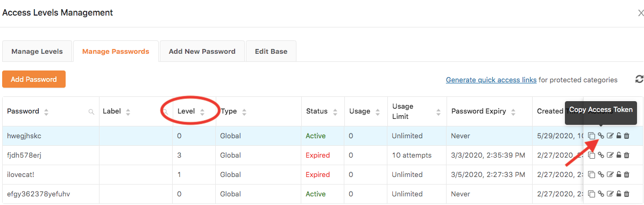Image resolution: width=644 pixels, height=205 pixels.
Task: Switch to the Manage Levels tab
Action: click(x=37, y=51)
